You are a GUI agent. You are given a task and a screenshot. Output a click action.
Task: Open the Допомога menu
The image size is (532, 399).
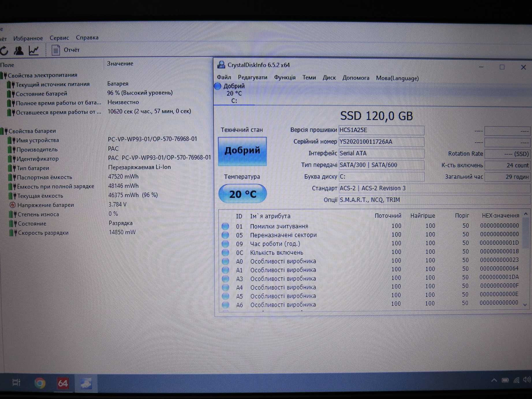(356, 78)
